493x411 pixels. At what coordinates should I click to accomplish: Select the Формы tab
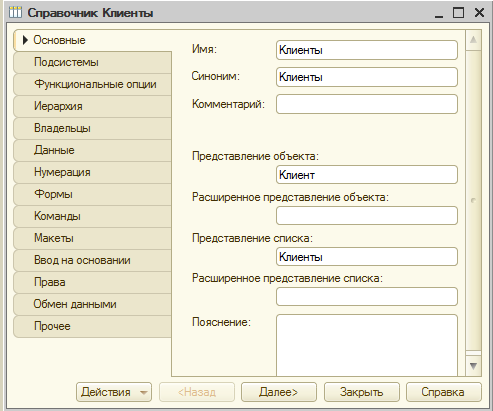(92, 194)
